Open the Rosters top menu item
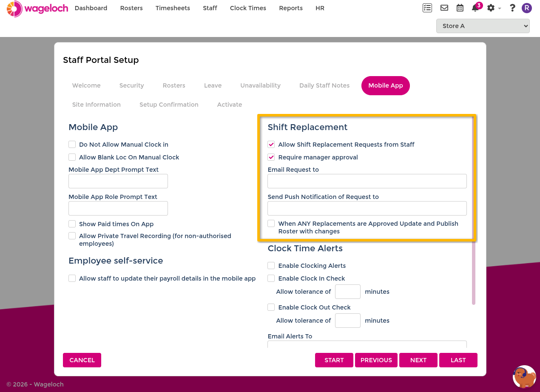Viewport: 540px width, 392px height. tap(131, 8)
